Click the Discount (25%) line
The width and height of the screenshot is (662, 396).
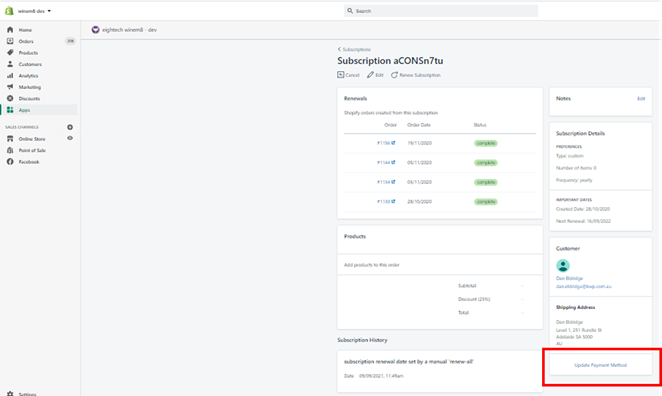474,299
